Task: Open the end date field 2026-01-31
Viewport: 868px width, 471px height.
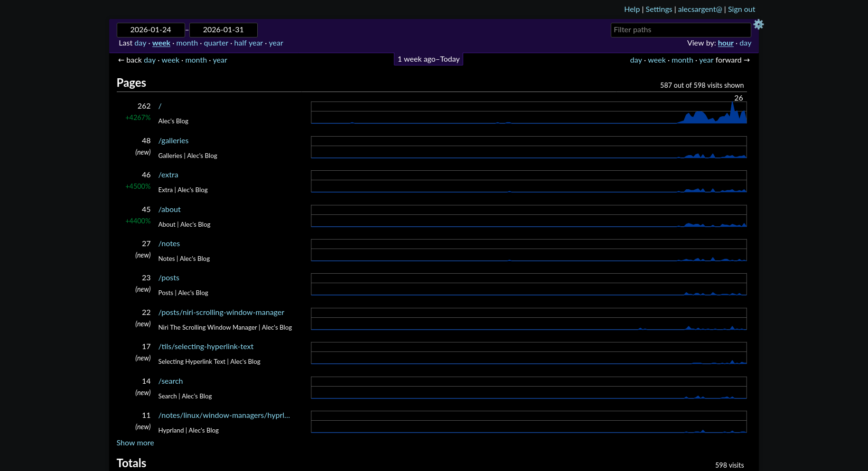Action: click(223, 30)
